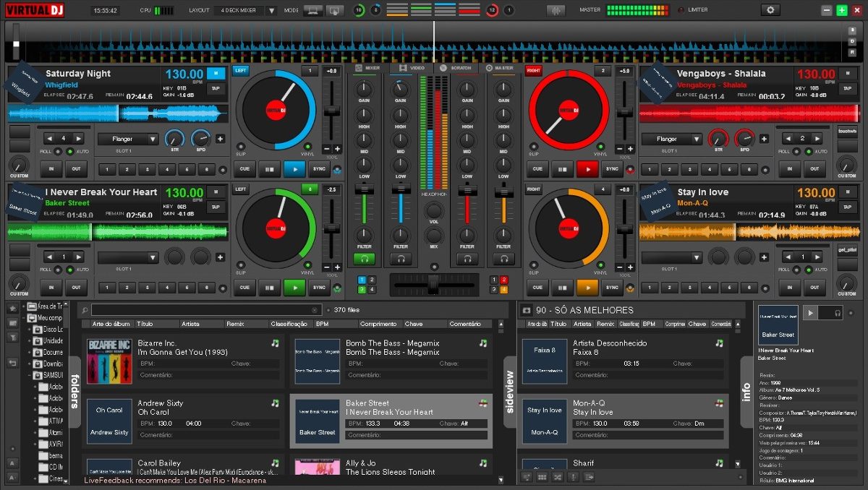This screenshot has width=868, height=490.
Task: Click loop size right arrow on Saturday Night deck
Action: 79,138
